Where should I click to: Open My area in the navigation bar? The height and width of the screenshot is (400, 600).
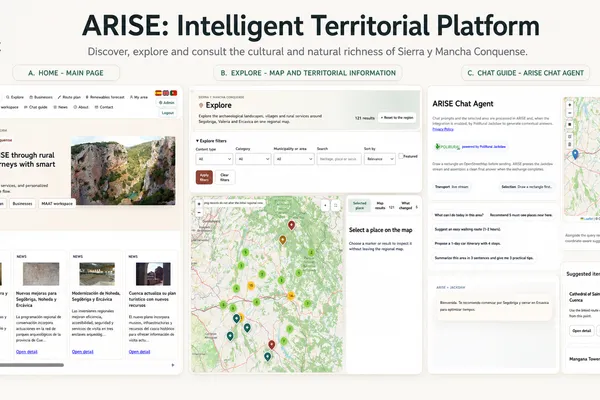point(139,97)
